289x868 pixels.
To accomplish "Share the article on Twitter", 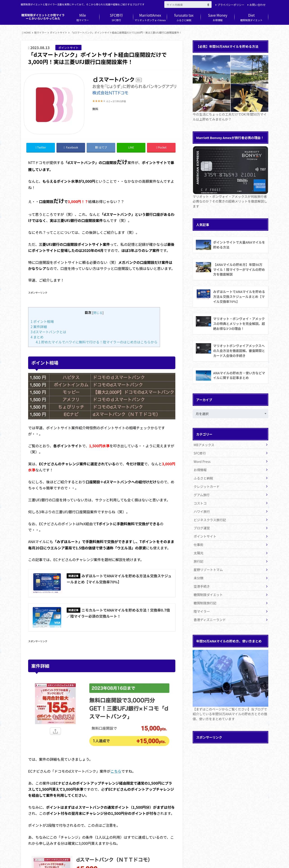I will (x=40, y=148).
